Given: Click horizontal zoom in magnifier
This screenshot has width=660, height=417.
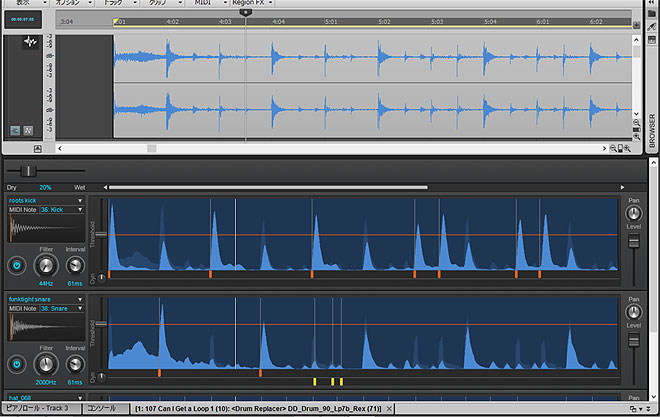Looking at the screenshot, I should tap(627, 149).
